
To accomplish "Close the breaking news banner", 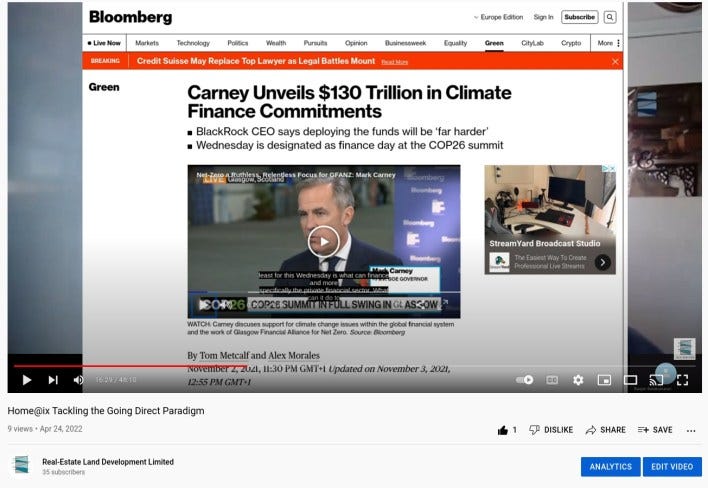I will coord(615,61).
